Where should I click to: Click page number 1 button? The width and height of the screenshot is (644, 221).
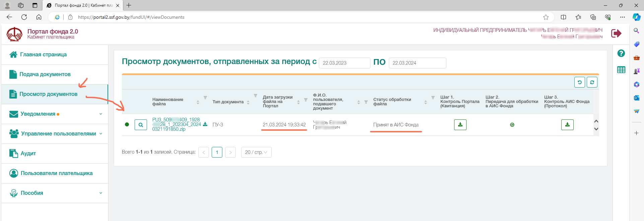(x=217, y=152)
